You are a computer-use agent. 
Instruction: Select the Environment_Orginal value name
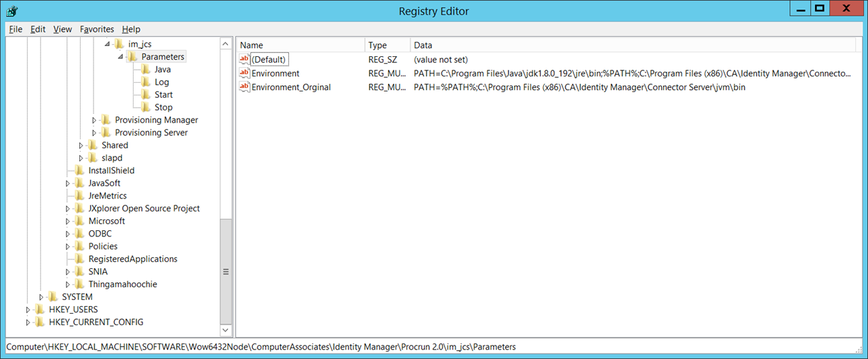(292, 87)
